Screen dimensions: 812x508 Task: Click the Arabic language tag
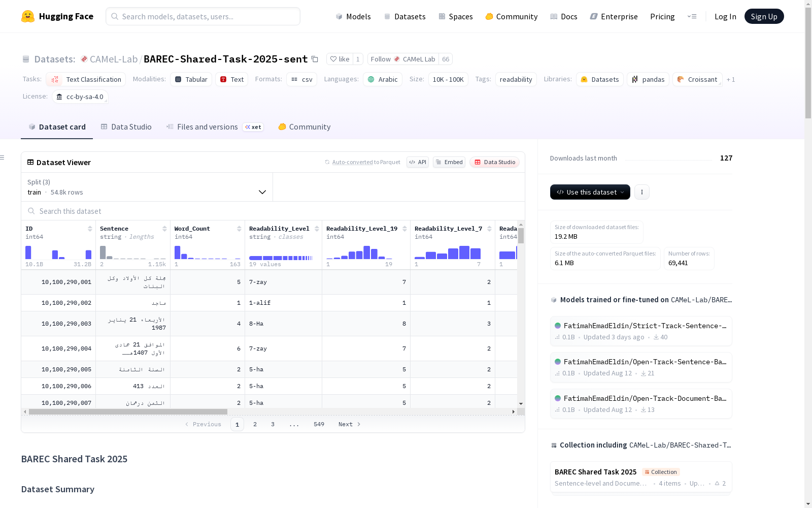[x=383, y=79]
